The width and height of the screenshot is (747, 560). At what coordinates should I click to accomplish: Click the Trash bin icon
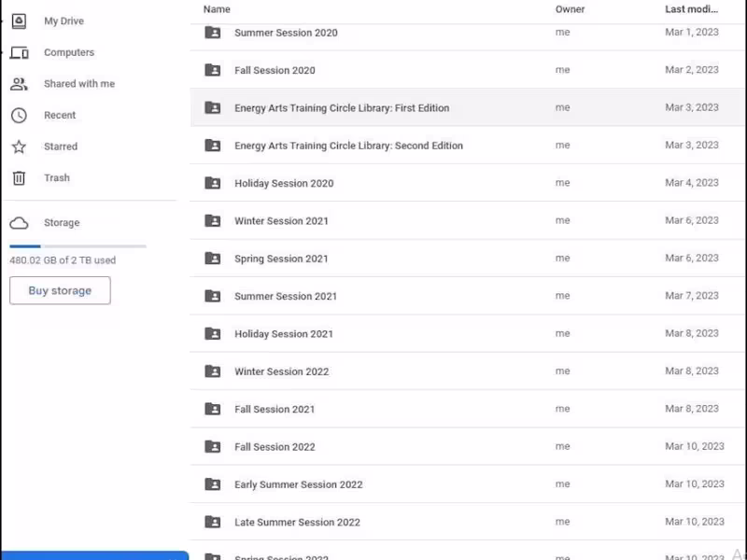pos(19,178)
